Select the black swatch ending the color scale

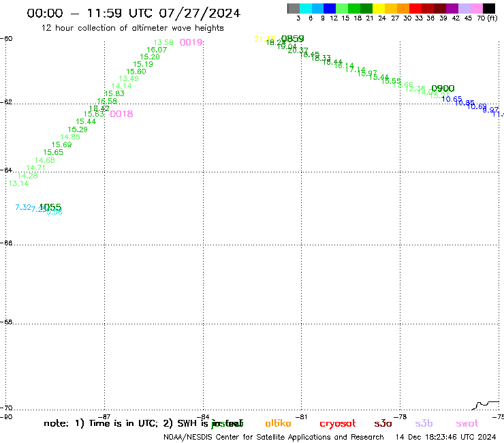point(489,8)
